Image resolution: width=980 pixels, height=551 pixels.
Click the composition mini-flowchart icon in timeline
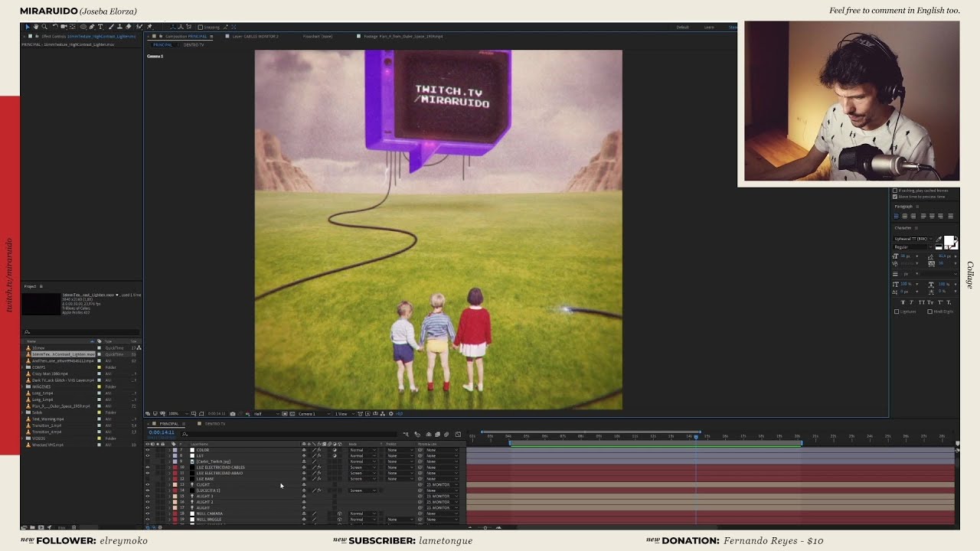[406, 435]
